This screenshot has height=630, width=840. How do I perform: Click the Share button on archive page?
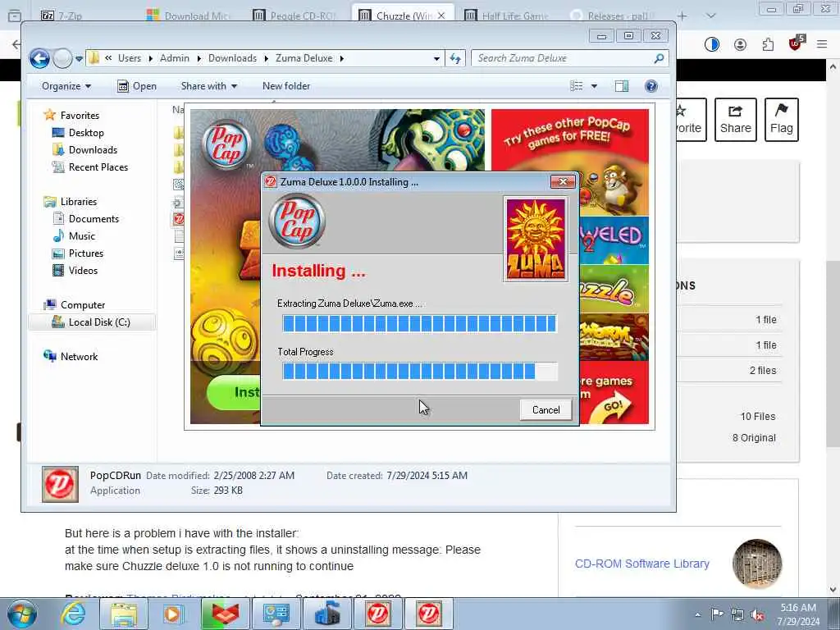735,120
